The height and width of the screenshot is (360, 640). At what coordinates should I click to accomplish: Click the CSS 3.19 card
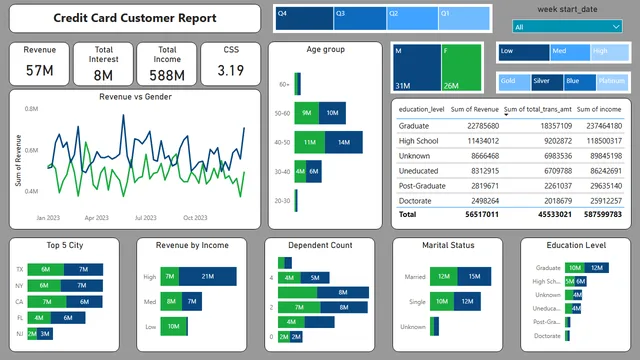[231, 64]
